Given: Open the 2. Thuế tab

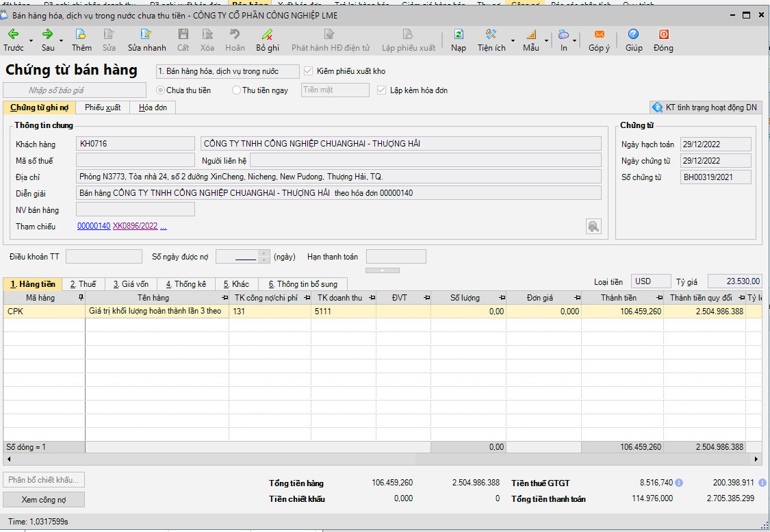Looking at the screenshot, I should pyautogui.click(x=83, y=284).
